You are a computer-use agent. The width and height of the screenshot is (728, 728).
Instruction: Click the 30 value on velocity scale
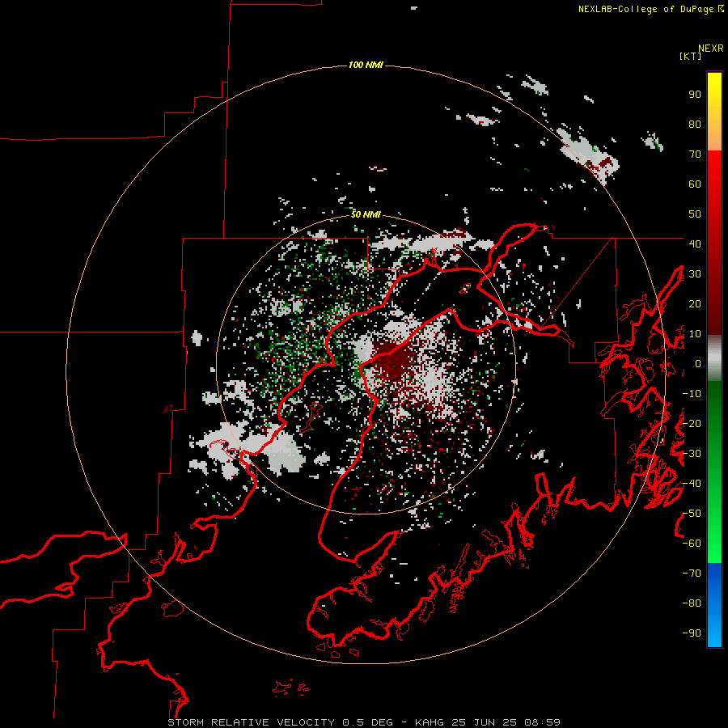(695, 274)
